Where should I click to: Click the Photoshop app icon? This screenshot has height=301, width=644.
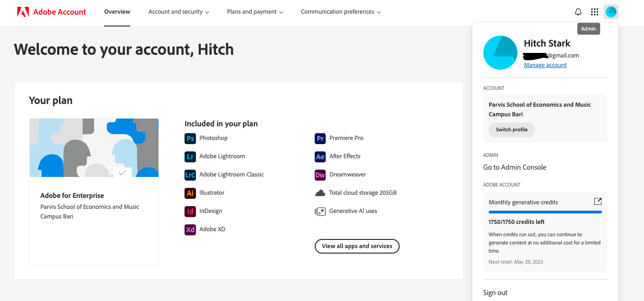click(190, 138)
